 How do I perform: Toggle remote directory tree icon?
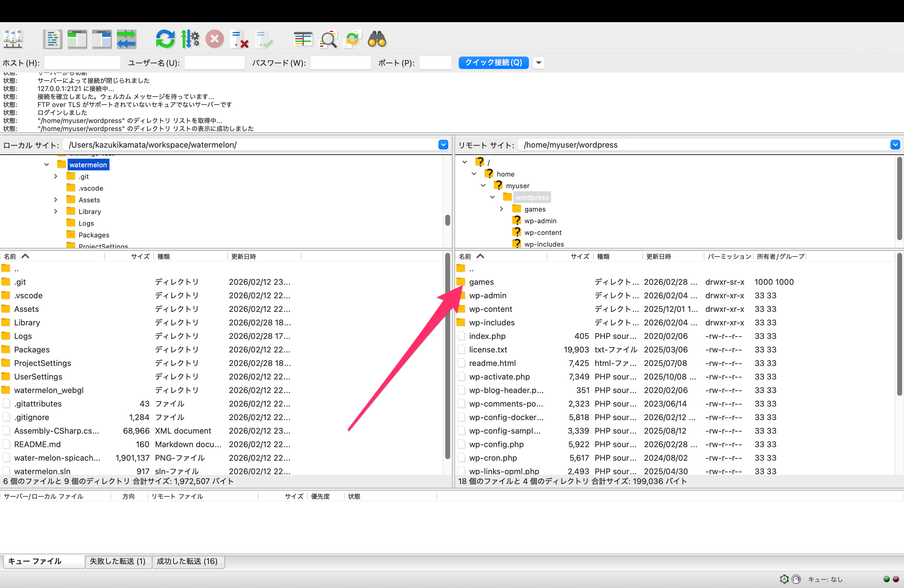click(102, 39)
